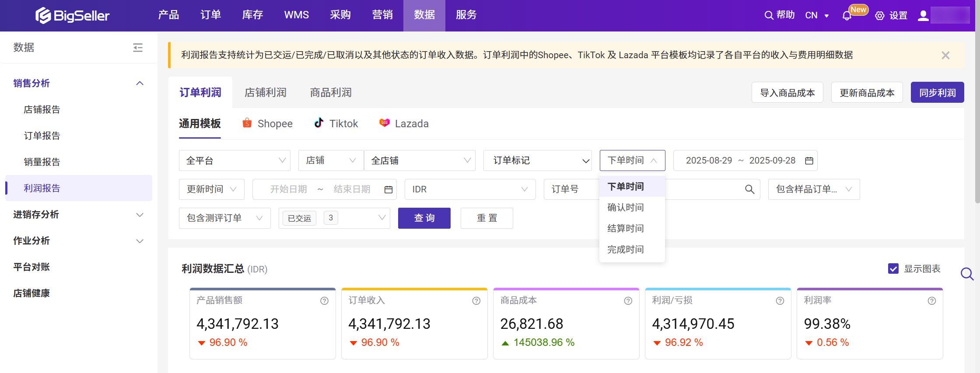Dismiss the yellow notice banner
Image resolution: width=980 pixels, height=373 pixels.
(945, 55)
